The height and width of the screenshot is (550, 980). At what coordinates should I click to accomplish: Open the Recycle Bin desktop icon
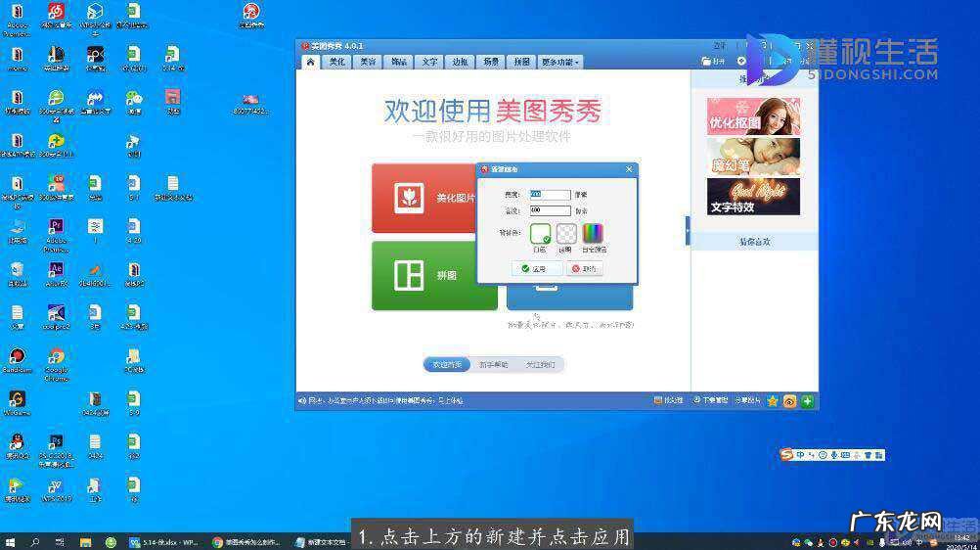pos(17,274)
